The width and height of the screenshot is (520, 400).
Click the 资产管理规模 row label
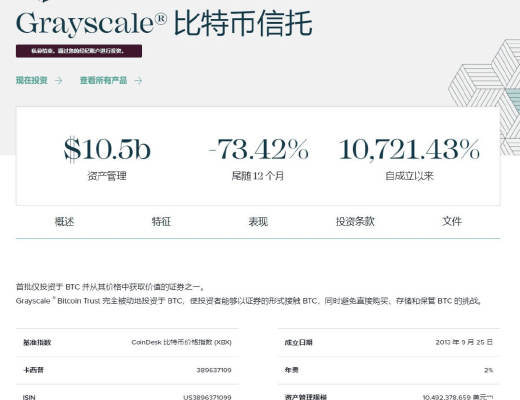pyautogui.click(x=306, y=397)
